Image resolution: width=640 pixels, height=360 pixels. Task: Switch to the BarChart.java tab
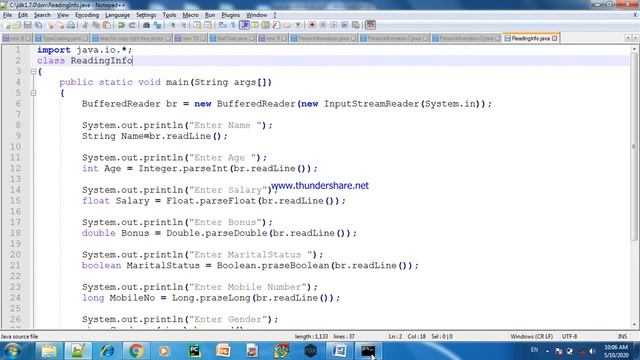pos(233,38)
